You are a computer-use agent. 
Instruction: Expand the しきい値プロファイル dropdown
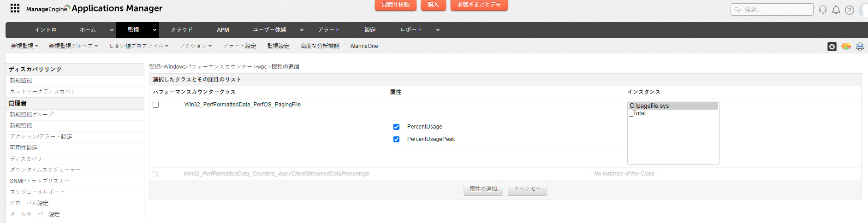(x=138, y=46)
